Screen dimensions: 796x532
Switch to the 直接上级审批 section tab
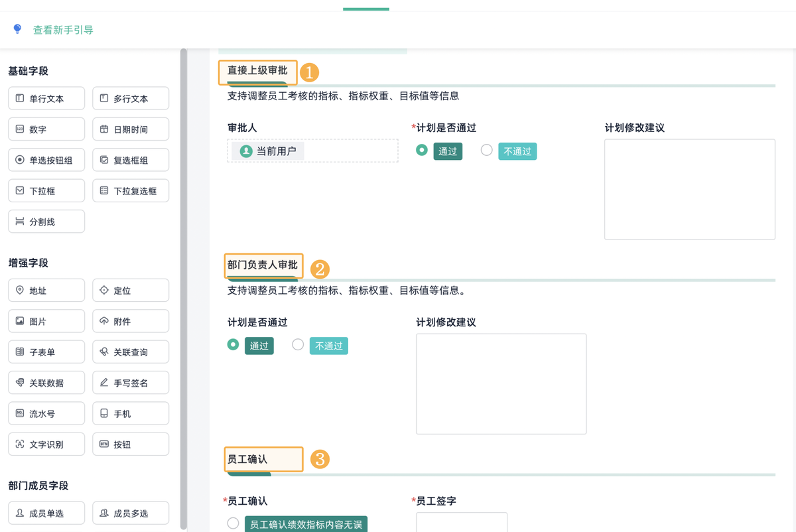pyautogui.click(x=257, y=70)
